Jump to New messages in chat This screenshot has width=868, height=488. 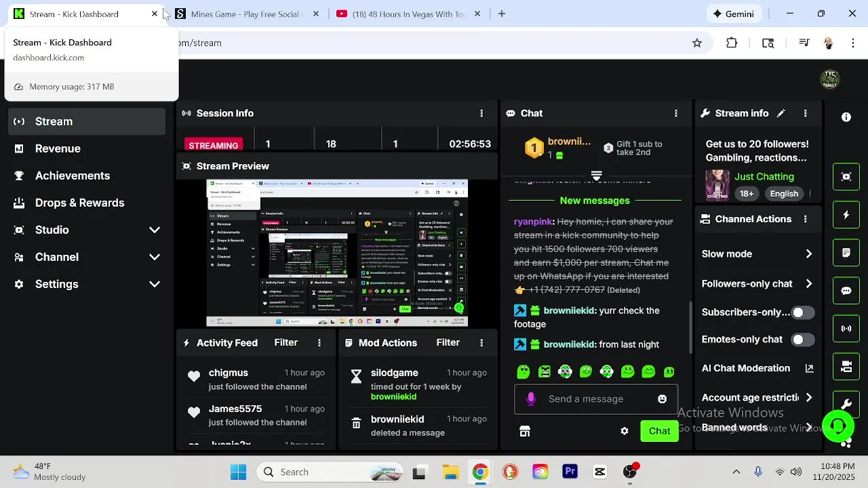coord(595,201)
